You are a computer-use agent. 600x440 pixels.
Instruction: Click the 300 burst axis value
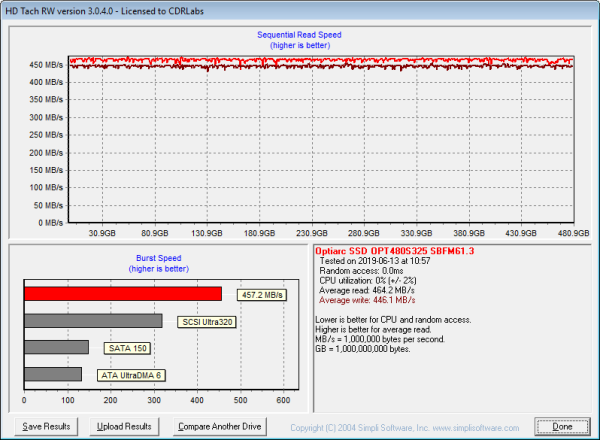point(154,400)
